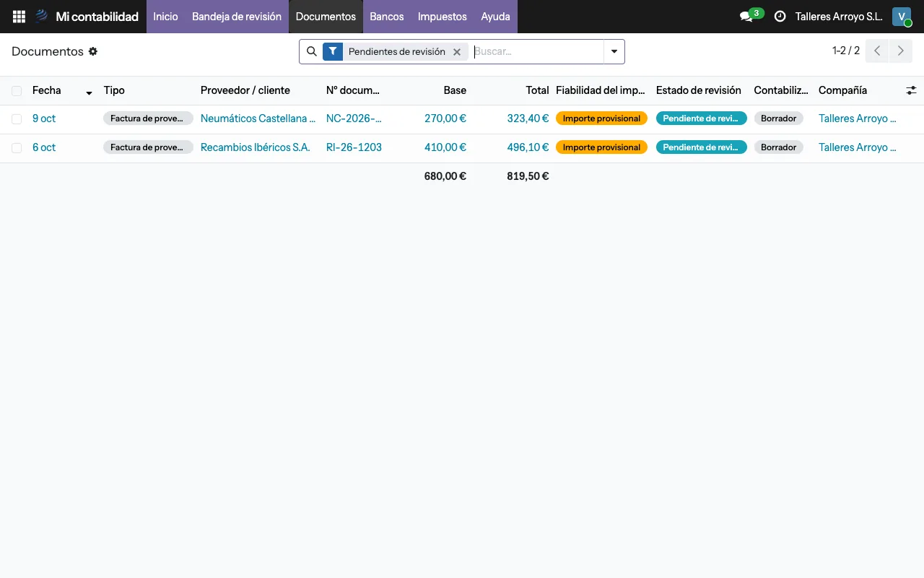924x578 pixels.
Task: Sort by the Tipo column header
Action: coord(114,90)
